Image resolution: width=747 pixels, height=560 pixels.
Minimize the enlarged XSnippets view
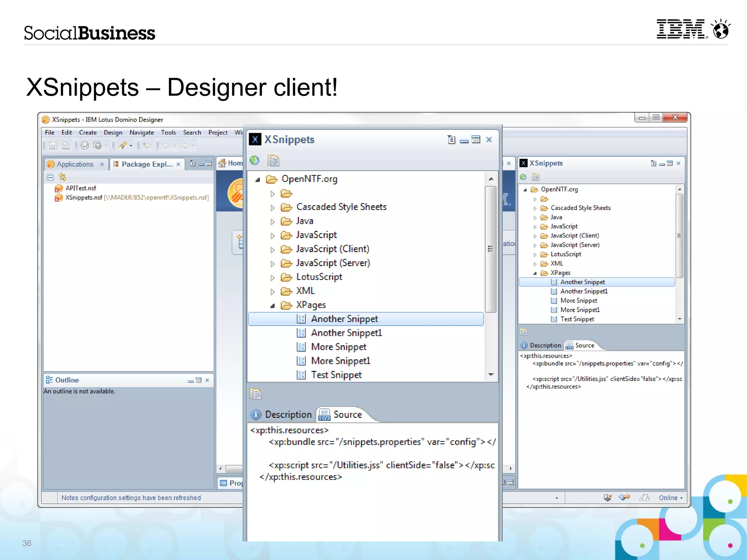(x=464, y=141)
